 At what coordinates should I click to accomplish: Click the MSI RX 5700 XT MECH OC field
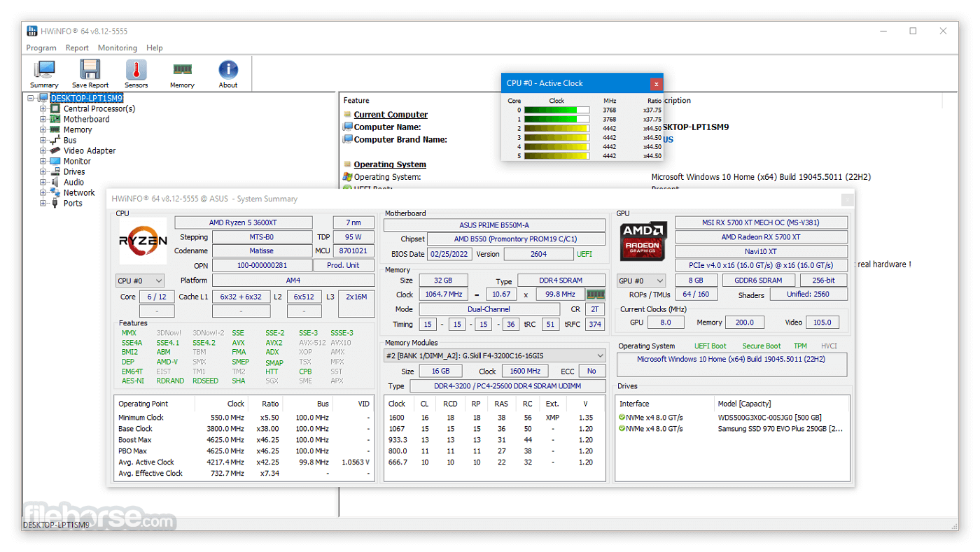tap(761, 222)
